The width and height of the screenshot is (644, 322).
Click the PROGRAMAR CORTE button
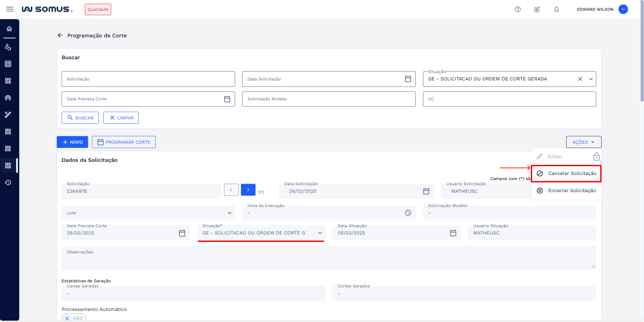pos(123,142)
